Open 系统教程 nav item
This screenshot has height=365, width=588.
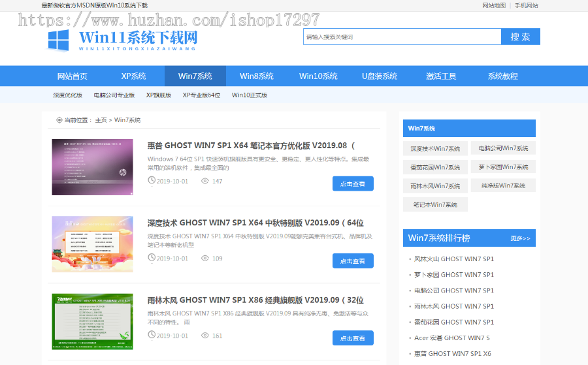pyautogui.click(x=502, y=76)
